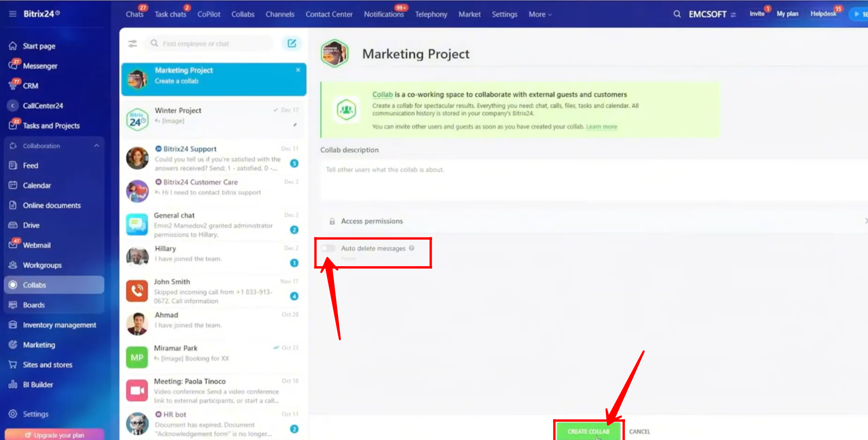This screenshot has height=440, width=868.
Task: Click the Calendar icon in sidebar
Action: click(13, 185)
